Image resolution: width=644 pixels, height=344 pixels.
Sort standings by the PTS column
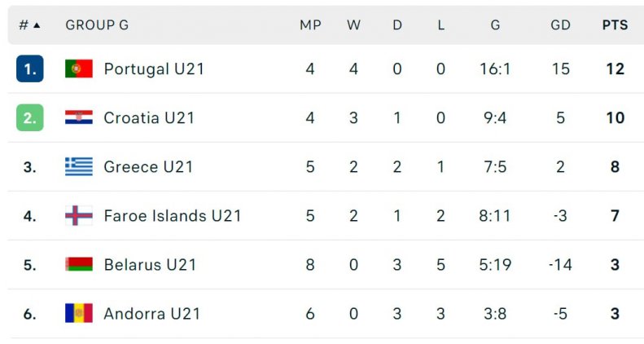point(615,25)
